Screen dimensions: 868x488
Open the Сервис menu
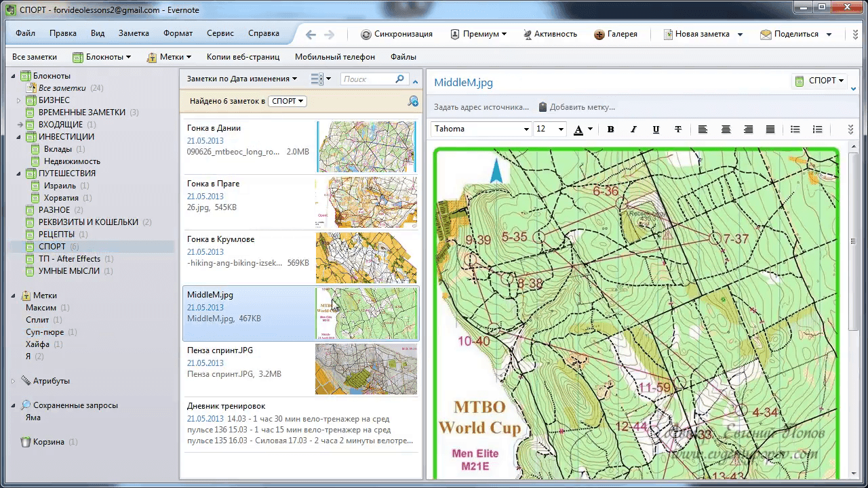pos(220,34)
